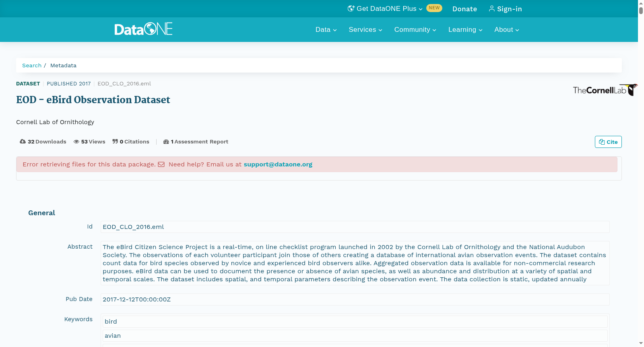The width and height of the screenshot is (644, 347).
Task: Click the globe icon beside Get DataONE Plus
Action: click(351, 8)
